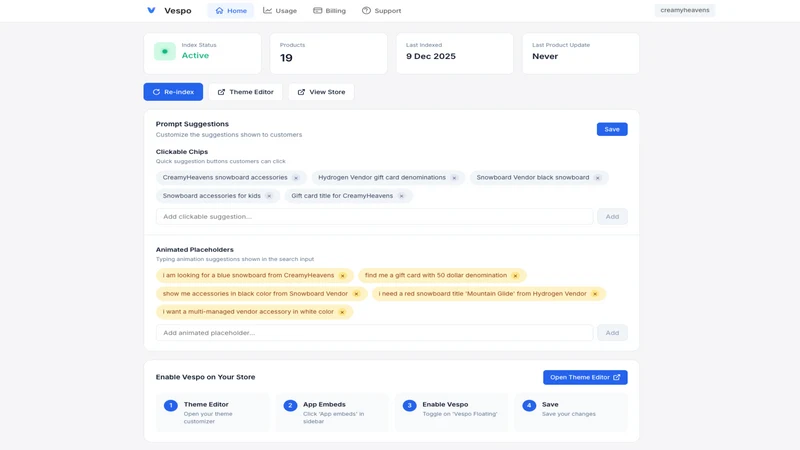Open the Support tab
800x450 pixels.
click(381, 10)
